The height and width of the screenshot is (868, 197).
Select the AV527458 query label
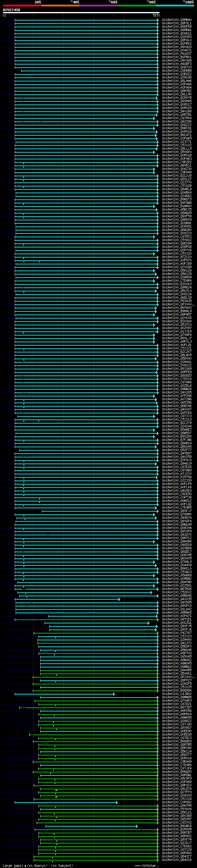coord(11,10)
